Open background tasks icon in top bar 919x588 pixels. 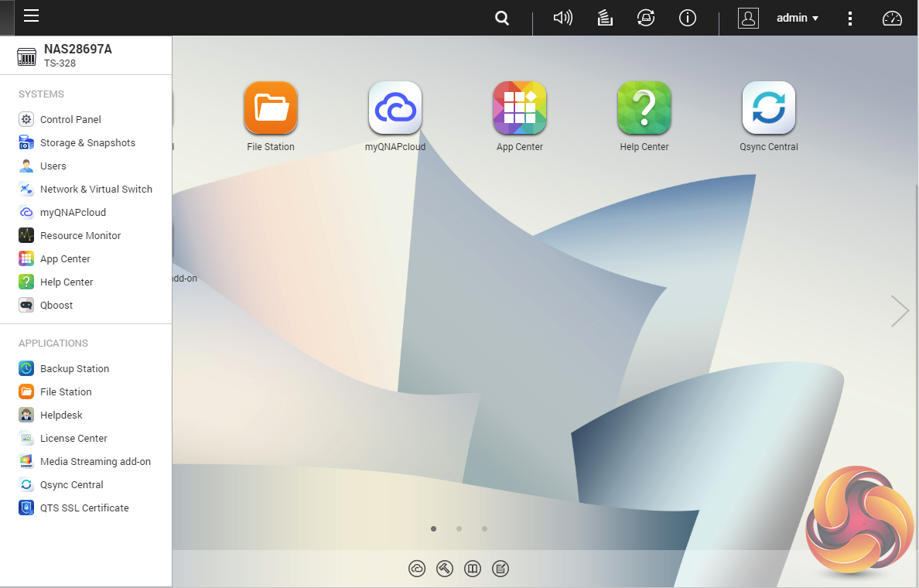[x=605, y=18]
